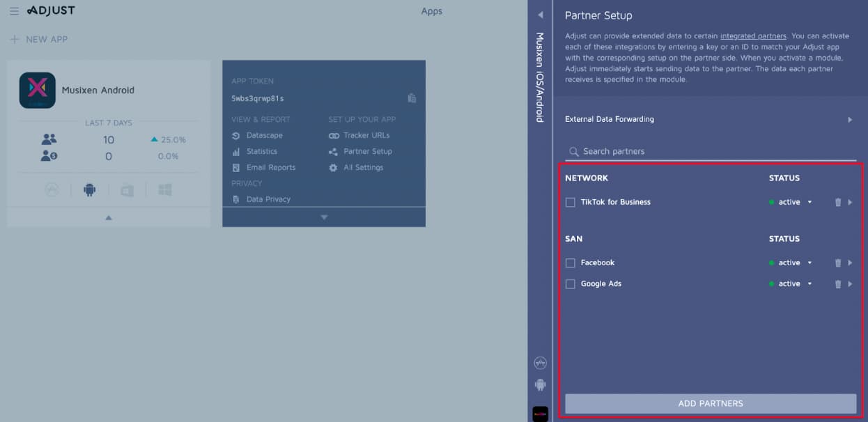Select the Windows platform icon in the app card
This screenshot has width=868, height=422.
[x=164, y=189]
